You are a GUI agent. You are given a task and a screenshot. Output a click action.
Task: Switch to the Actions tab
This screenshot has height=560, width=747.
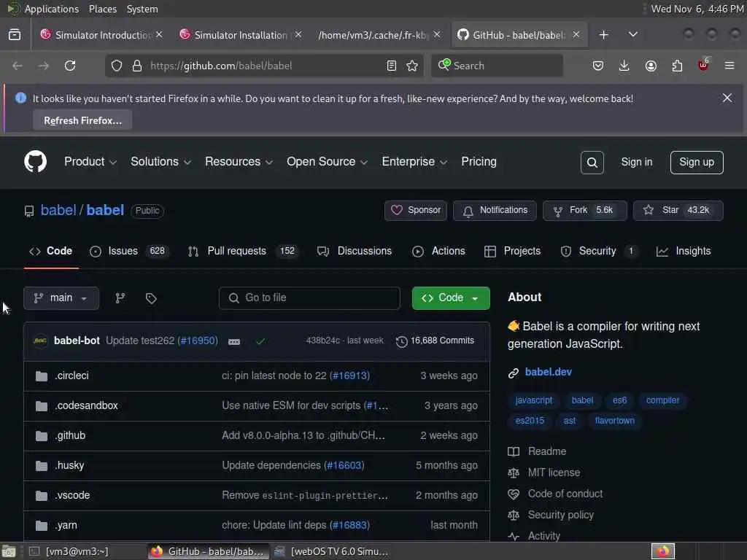(x=438, y=251)
